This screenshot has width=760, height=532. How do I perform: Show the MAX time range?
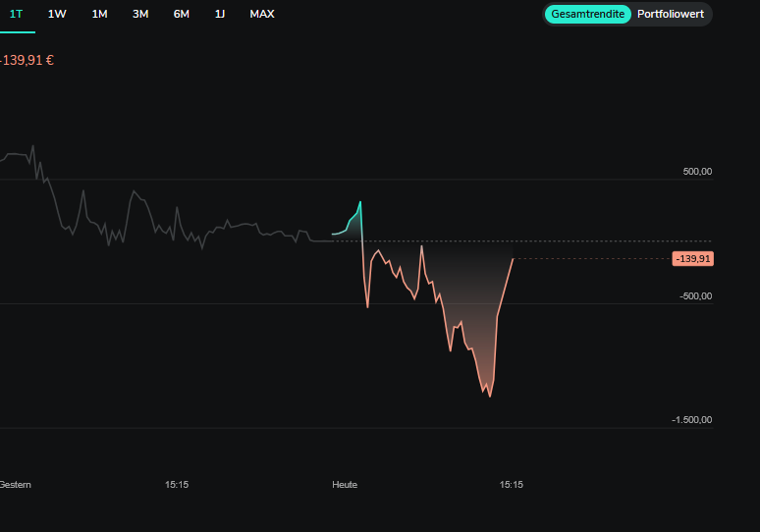[x=262, y=14]
